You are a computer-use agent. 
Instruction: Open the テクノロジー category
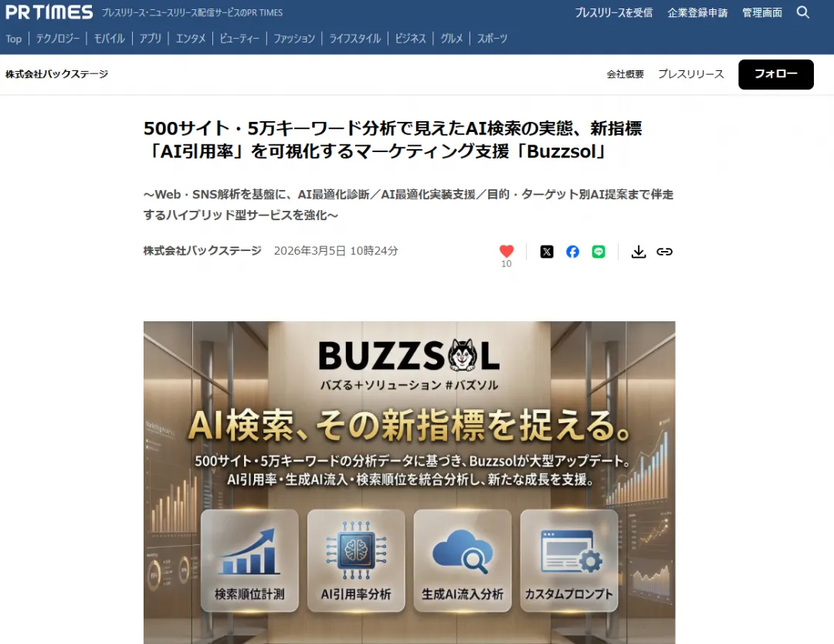point(58,39)
